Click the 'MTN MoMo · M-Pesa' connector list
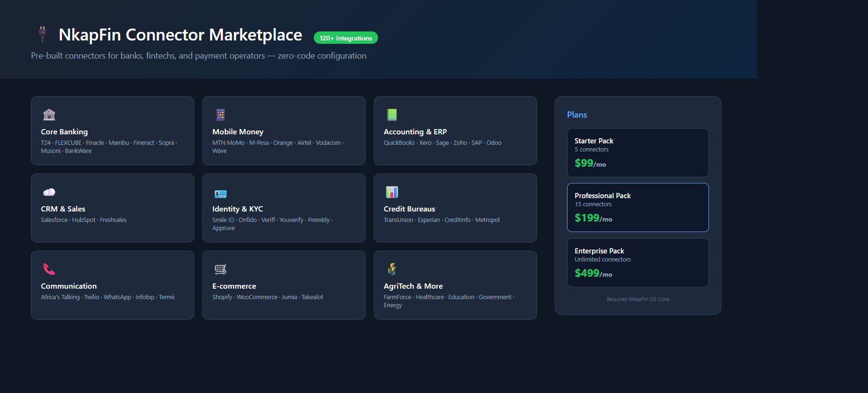This screenshot has height=393, width=868. click(x=278, y=147)
